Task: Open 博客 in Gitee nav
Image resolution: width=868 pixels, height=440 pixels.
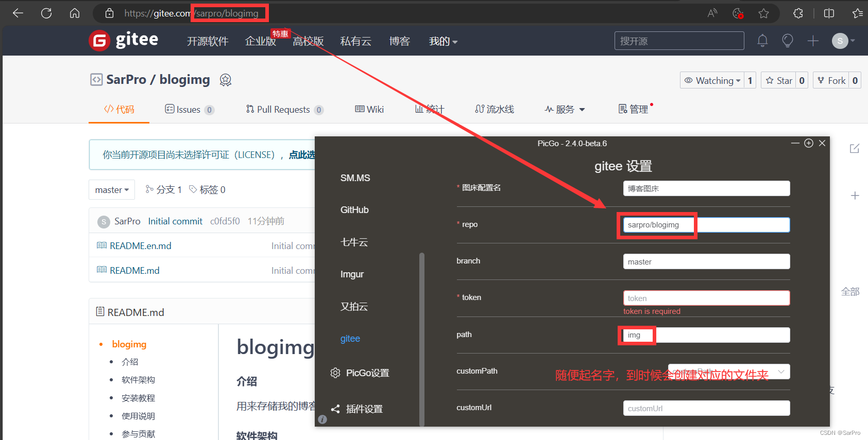Action: point(399,41)
